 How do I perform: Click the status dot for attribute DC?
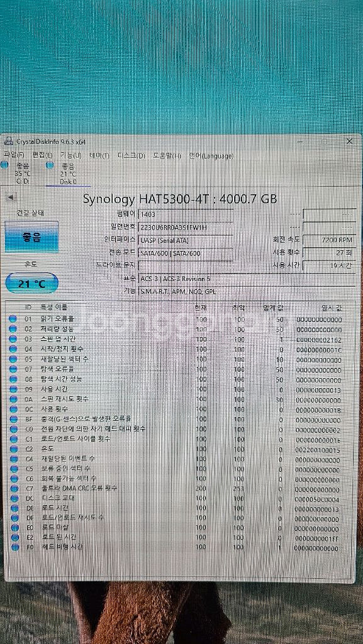[14, 498]
